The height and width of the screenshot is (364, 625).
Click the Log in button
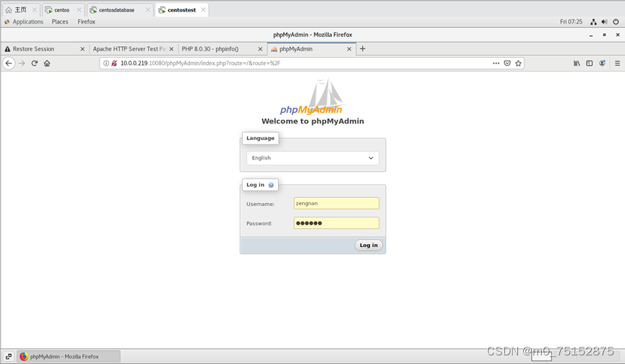coord(368,246)
